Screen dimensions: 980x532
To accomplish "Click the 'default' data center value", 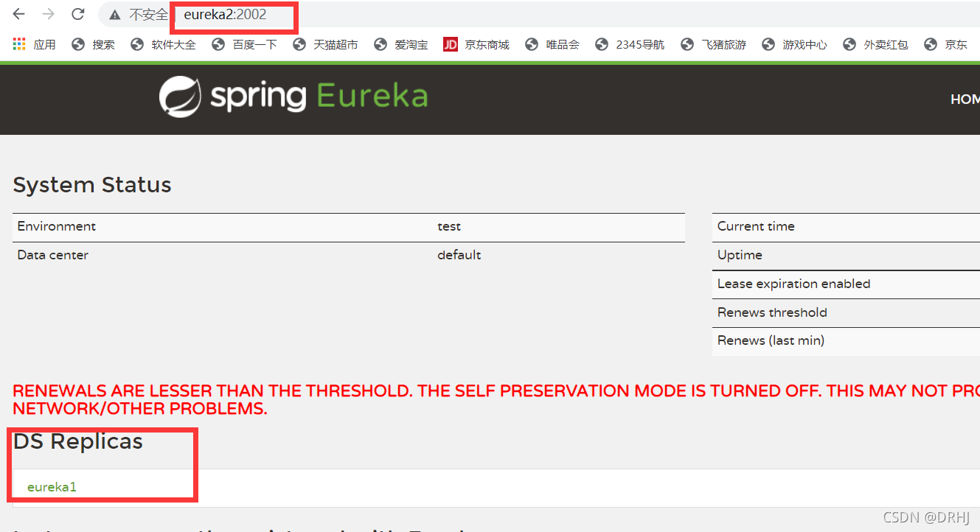I will coord(459,255).
